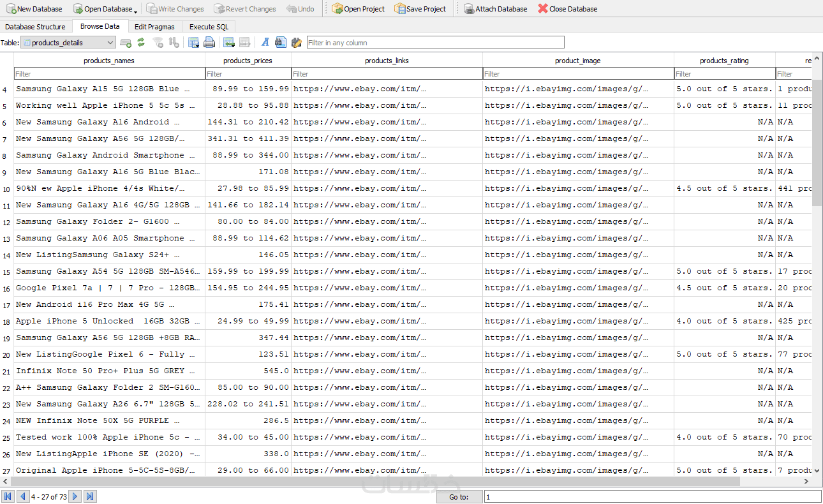Go to the previous page of records
Viewport: 823px width, 504px height.
pyautogui.click(x=22, y=496)
